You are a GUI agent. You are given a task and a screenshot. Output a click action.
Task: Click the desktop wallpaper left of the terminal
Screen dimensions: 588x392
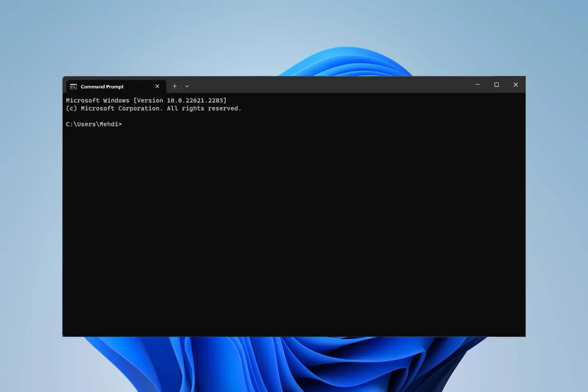pos(30,206)
